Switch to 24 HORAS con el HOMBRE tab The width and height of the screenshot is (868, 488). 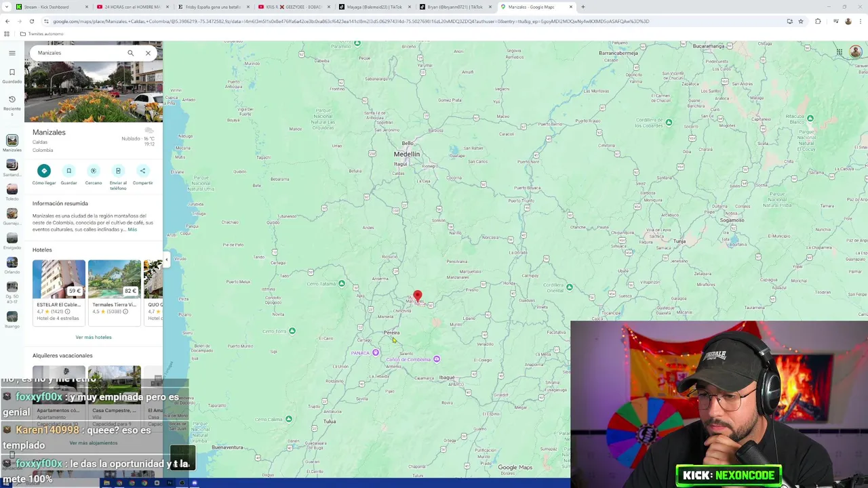132,7
